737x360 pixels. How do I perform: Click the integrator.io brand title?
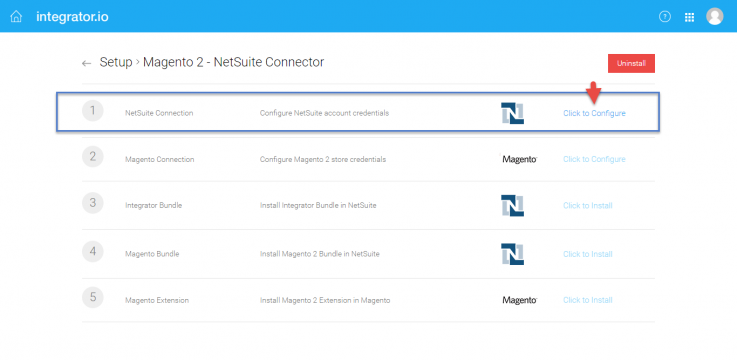(x=72, y=17)
